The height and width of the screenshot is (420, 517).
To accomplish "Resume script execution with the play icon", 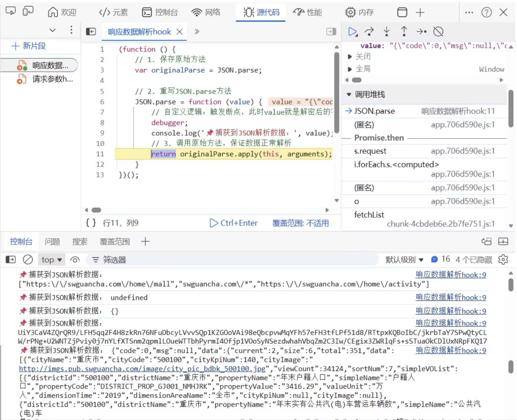I will [352, 32].
